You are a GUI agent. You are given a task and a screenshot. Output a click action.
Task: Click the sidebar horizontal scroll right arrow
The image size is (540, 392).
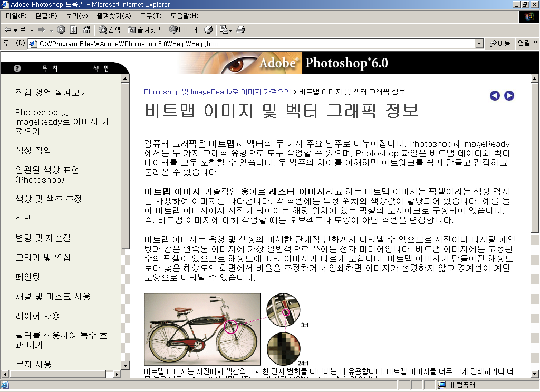[117, 374]
